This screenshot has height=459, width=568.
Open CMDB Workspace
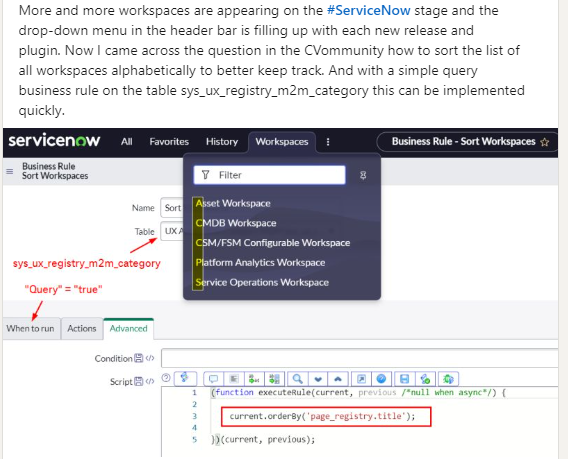click(236, 223)
